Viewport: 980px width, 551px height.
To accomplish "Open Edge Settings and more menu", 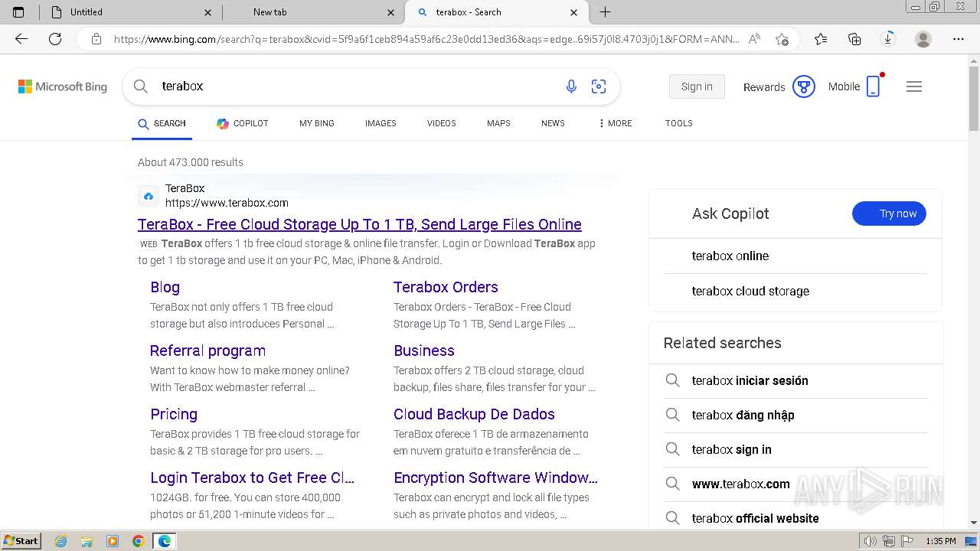I will click(x=959, y=39).
